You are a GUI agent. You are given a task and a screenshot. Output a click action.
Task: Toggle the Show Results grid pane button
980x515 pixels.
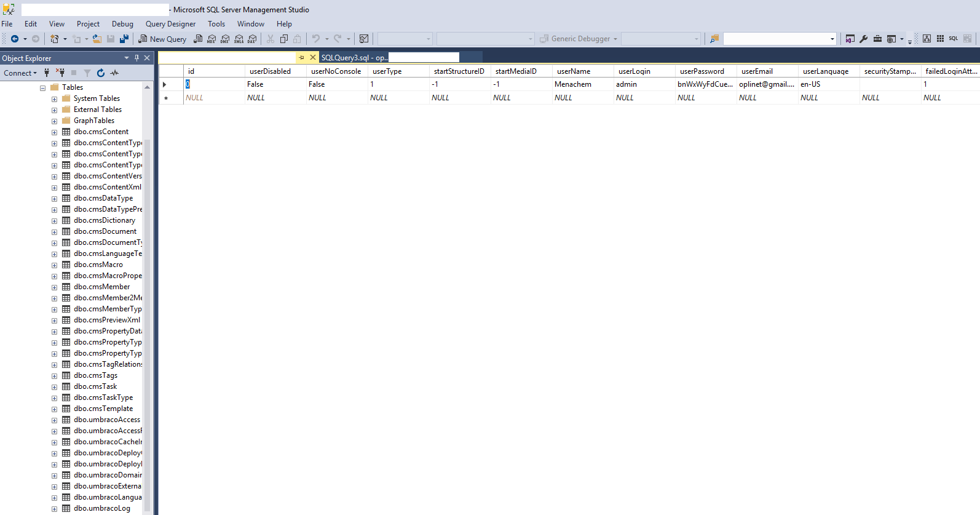tap(967, 39)
